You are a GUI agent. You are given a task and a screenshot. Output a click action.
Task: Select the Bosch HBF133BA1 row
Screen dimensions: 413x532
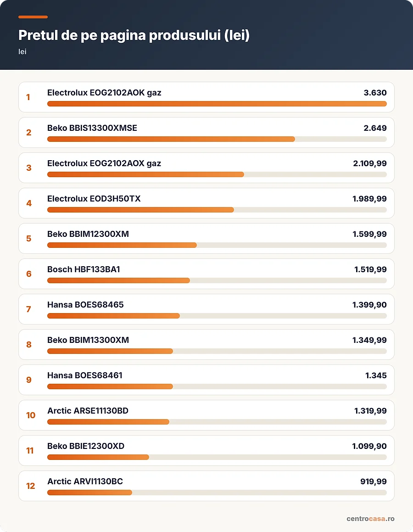(206, 274)
